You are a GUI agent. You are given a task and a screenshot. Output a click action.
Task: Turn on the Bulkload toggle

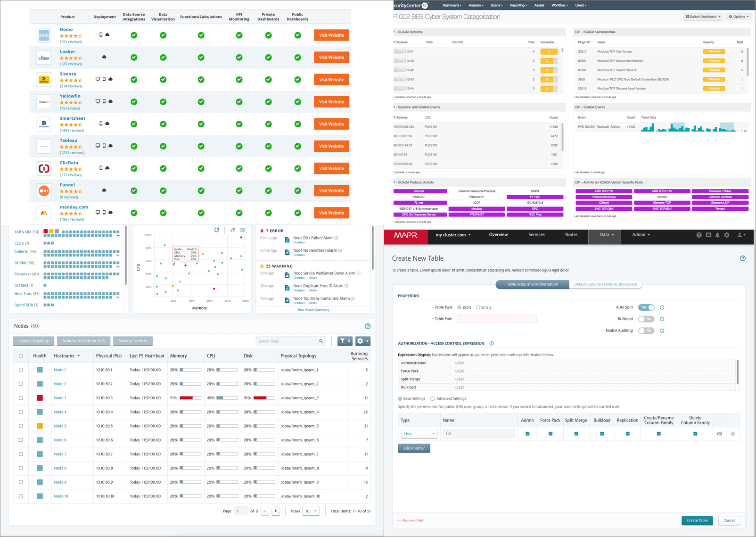tap(646, 319)
